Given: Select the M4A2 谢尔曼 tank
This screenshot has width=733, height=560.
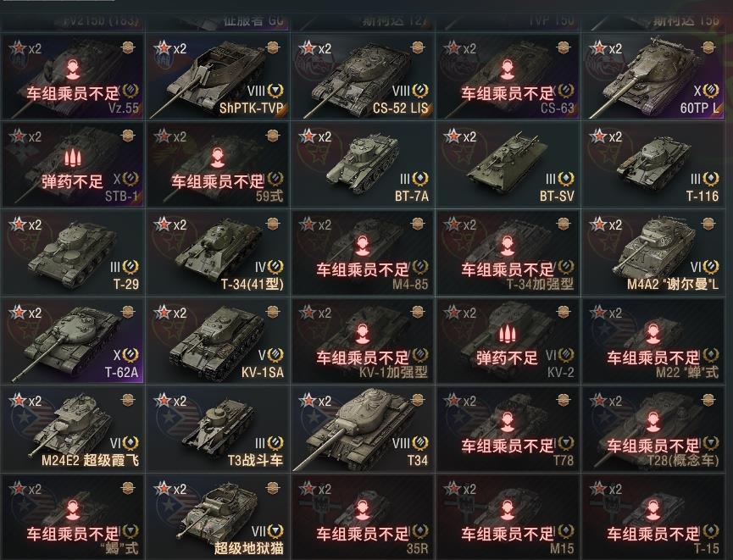Looking at the screenshot, I should tap(653, 252).
